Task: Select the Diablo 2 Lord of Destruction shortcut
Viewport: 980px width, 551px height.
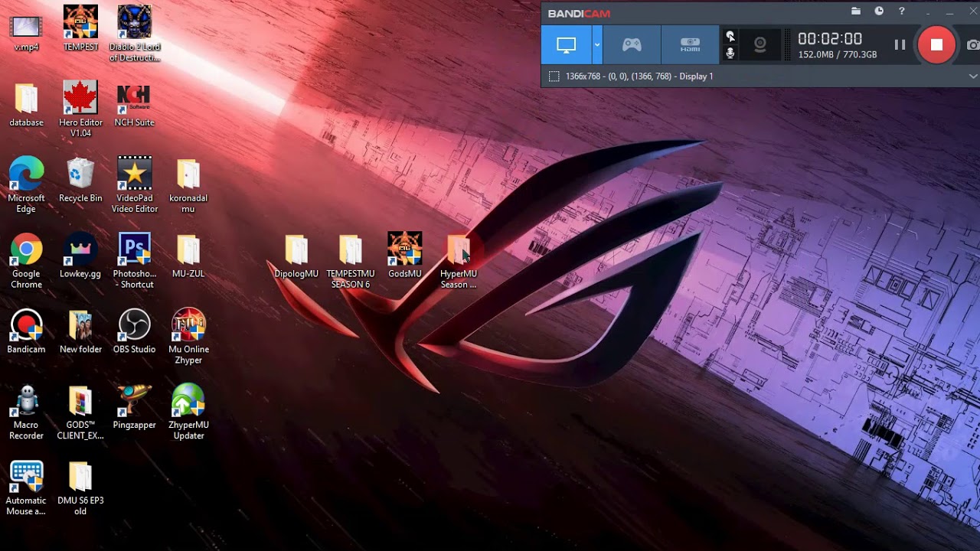Action: click(135, 34)
